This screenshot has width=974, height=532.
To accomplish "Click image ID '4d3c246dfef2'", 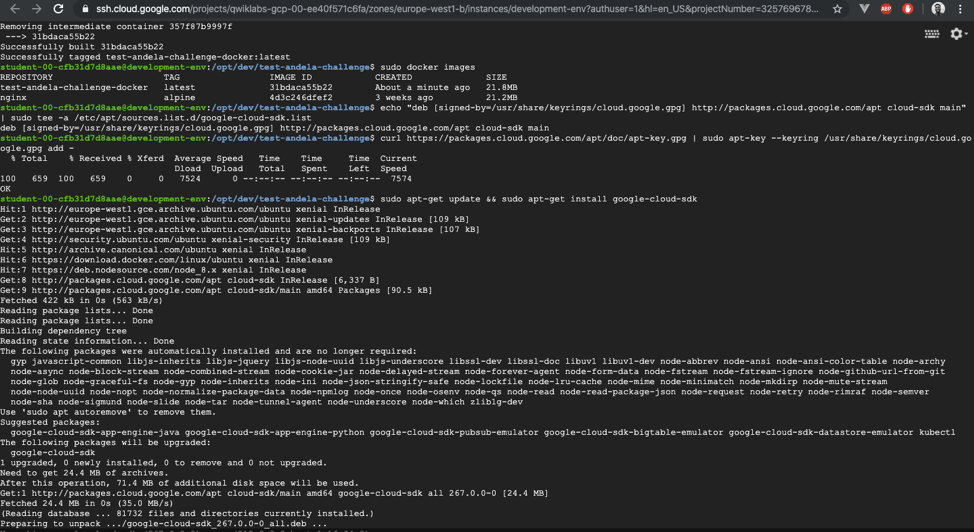I will [301, 98].
